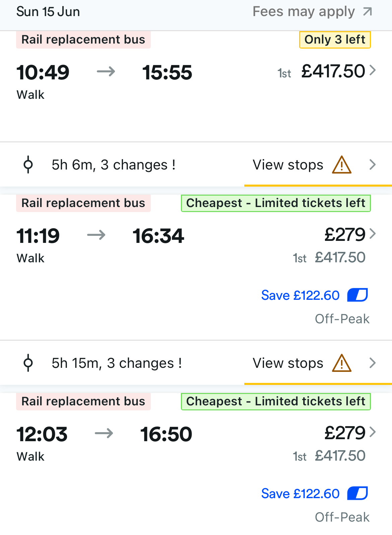This screenshot has width=392, height=535.
Task: Open the Fees may apply arrow icon
Action: point(368,12)
